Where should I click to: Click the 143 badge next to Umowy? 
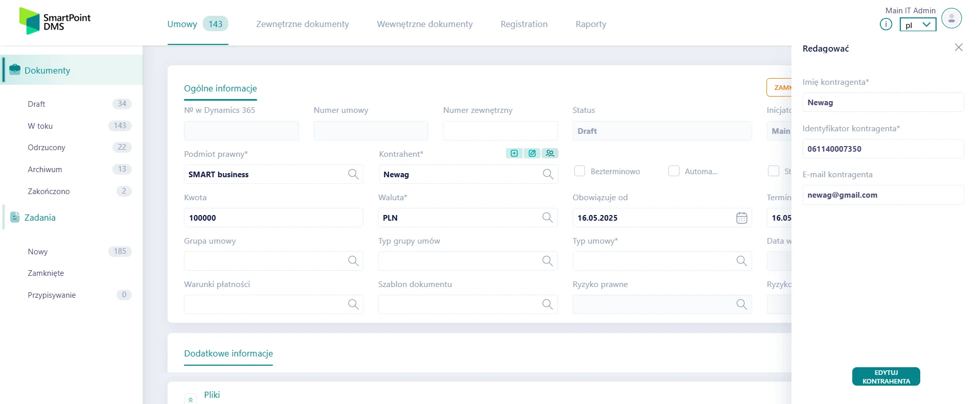216,24
